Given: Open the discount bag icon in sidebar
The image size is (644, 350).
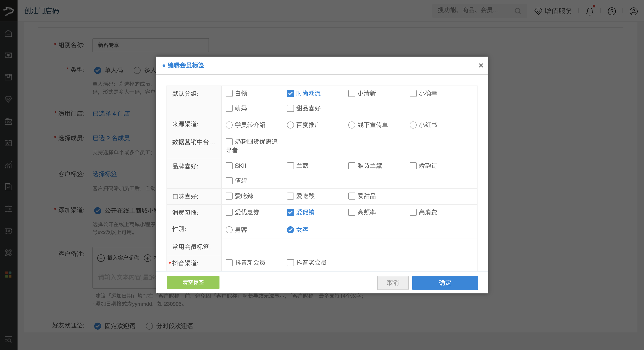Looking at the screenshot, I should coord(8,121).
